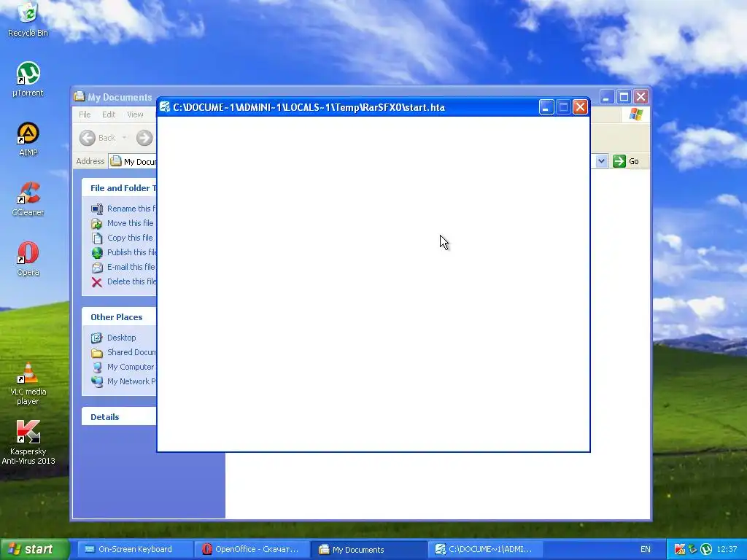Screen dimensions: 747x560
Task: Click the Forward arrow in My Documents
Action: pos(144,138)
